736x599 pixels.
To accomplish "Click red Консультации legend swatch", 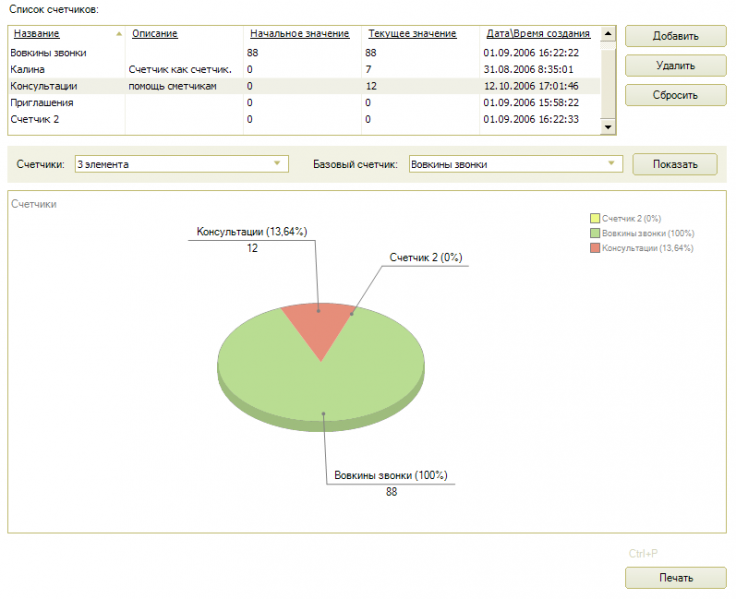I will [x=595, y=248].
